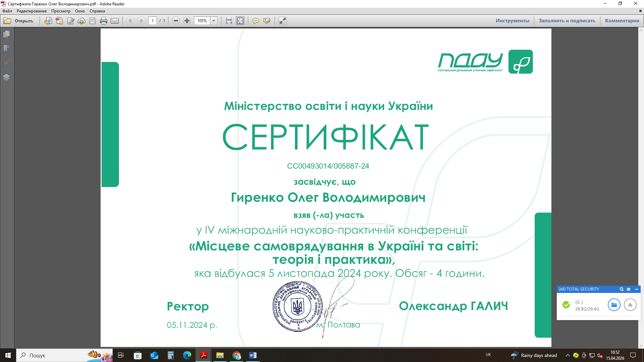The height and width of the screenshot is (362, 644).
Task: Click the zoom out minus button
Action: [176, 21]
